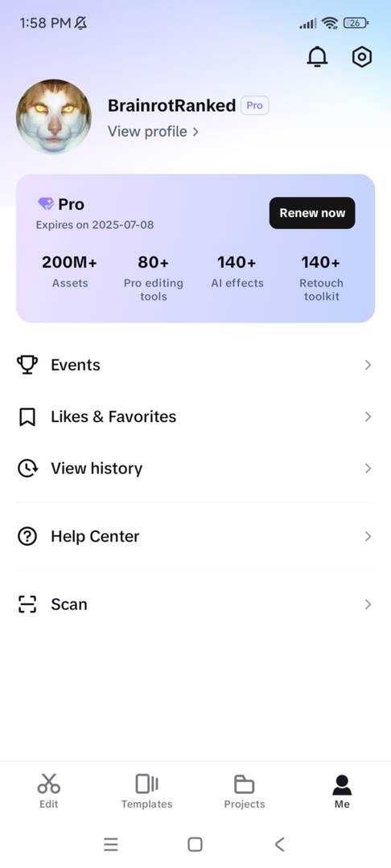Tap the BrainrotRanked profile avatar
Screen dimensions: 391x868
click(54, 117)
